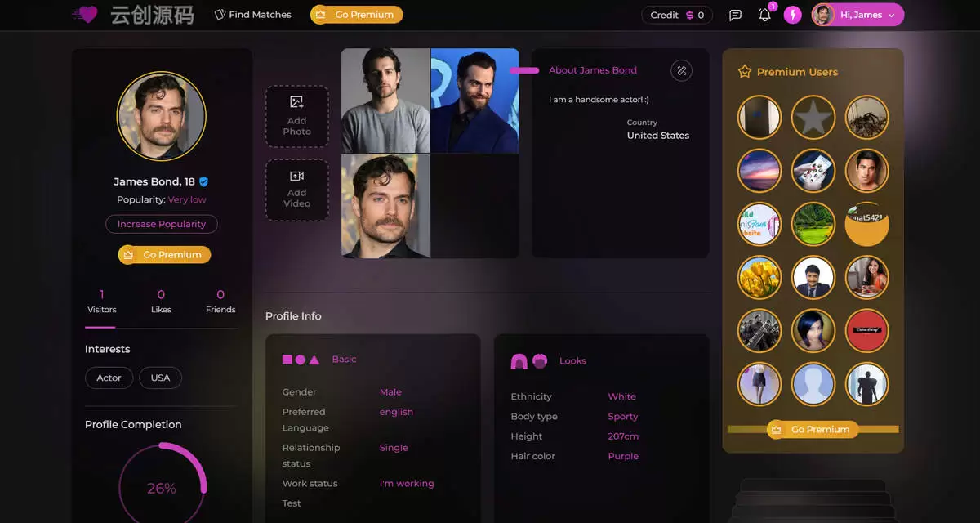Click the Looks section icon
This screenshot has width=980, height=523.
pos(529,361)
